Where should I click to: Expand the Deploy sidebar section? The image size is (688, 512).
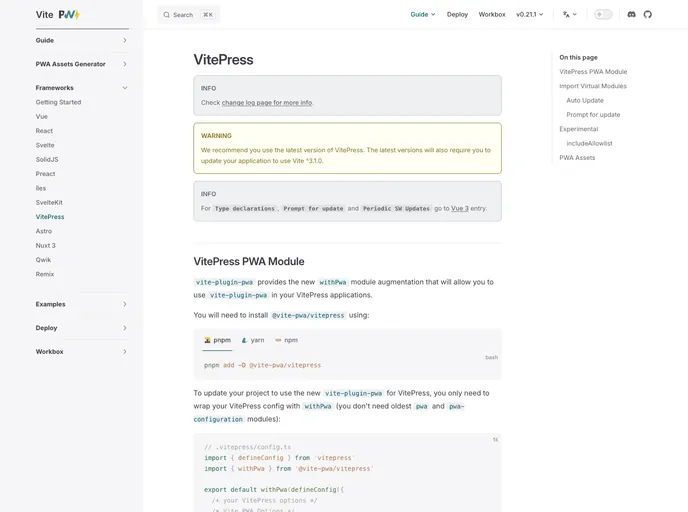(x=82, y=328)
